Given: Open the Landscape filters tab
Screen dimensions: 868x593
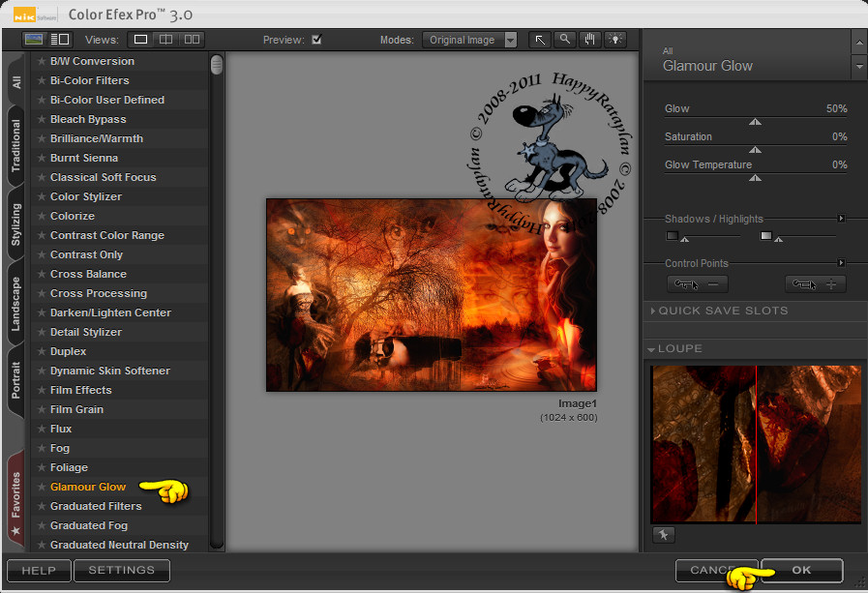Looking at the screenshot, I should [x=16, y=304].
